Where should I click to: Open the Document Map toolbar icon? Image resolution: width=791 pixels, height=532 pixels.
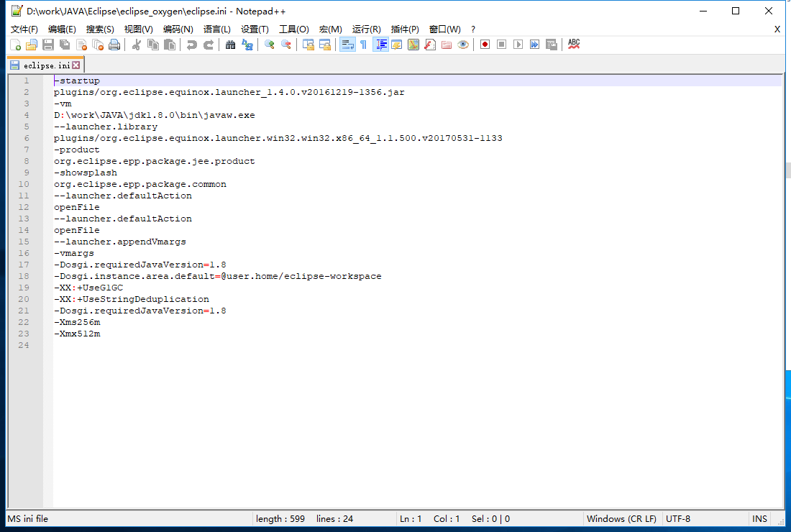point(413,45)
